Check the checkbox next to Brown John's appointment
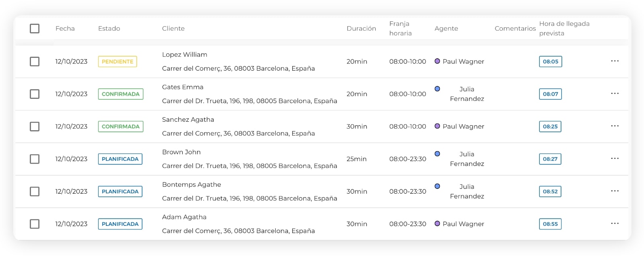The width and height of the screenshot is (644, 256). (x=34, y=159)
